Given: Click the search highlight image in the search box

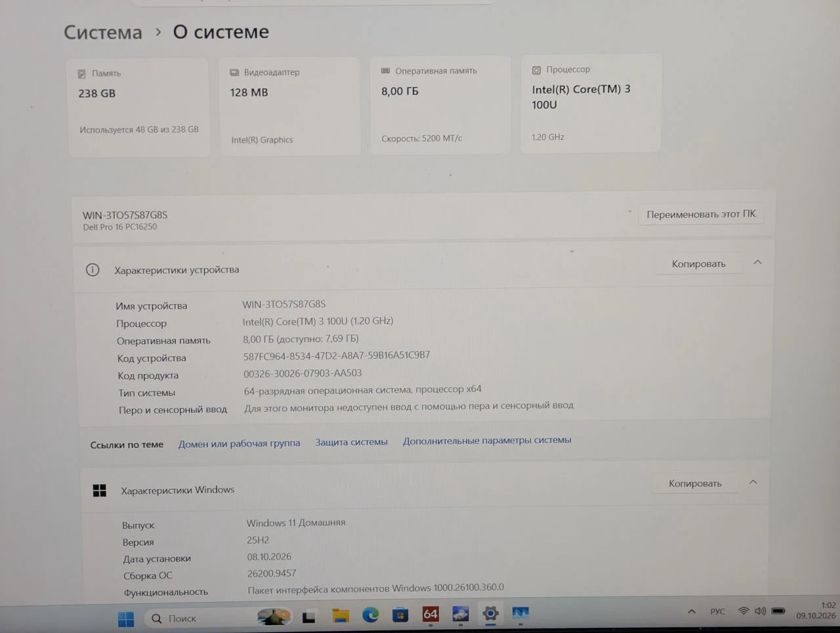Looking at the screenshot, I should tap(274, 617).
